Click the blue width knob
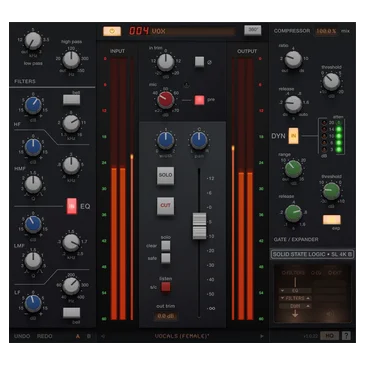This screenshot has width=365, height=365. coord(166,140)
